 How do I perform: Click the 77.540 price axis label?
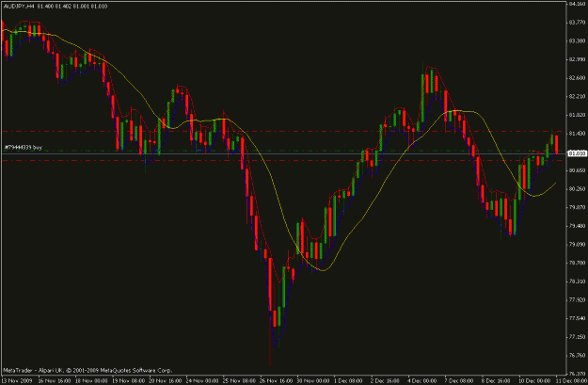tap(577, 318)
